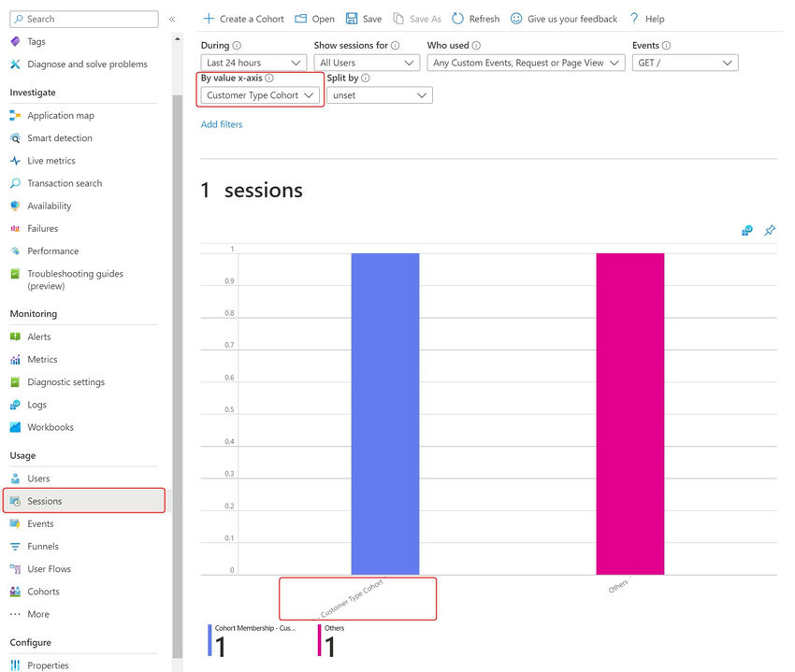Image resolution: width=795 pixels, height=672 pixels.
Task: Click the blue Customer Type Cohort bar
Action: click(x=385, y=414)
